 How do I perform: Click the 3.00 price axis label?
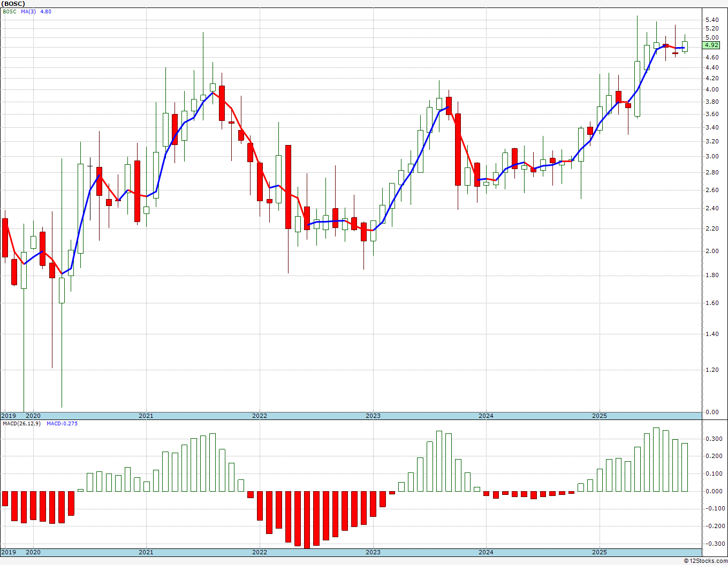tap(712, 157)
